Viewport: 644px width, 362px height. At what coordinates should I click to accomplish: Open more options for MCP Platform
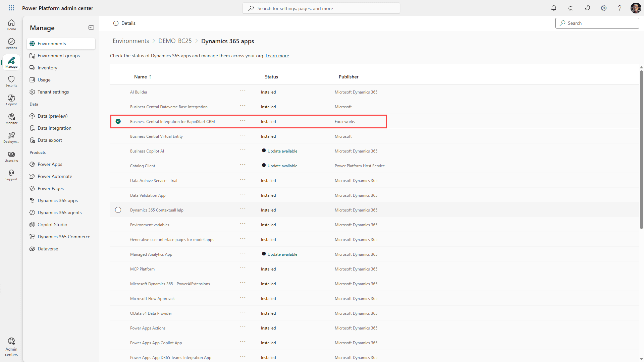(243, 268)
